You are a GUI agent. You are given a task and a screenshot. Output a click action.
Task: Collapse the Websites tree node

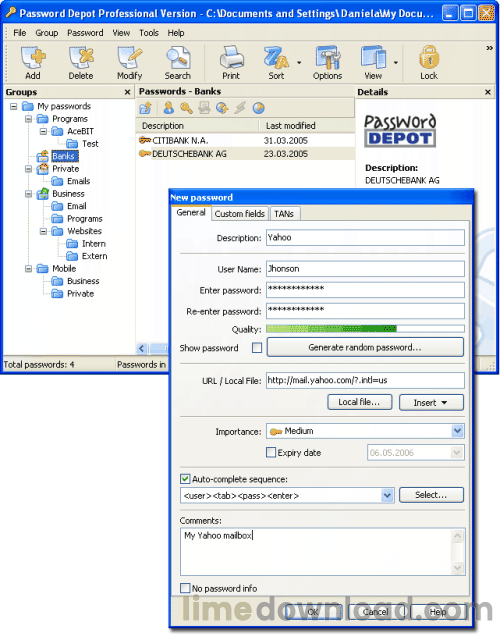43,231
